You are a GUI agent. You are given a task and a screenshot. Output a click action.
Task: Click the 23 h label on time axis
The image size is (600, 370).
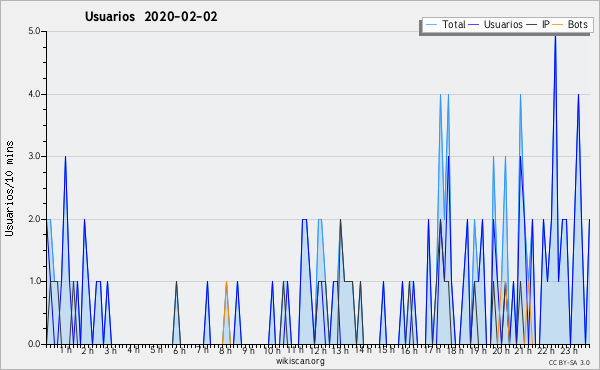[x=569, y=351]
